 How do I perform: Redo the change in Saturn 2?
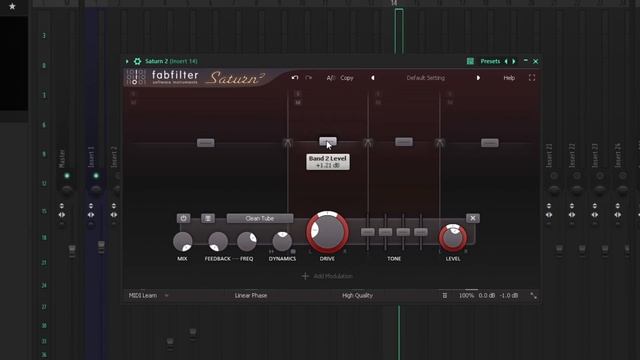point(309,78)
